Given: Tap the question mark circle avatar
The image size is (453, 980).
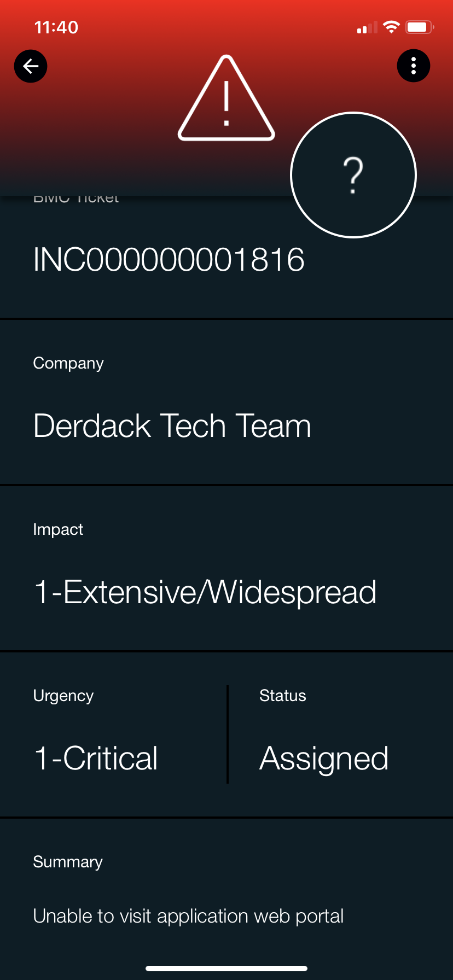Looking at the screenshot, I should pos(353,175).
